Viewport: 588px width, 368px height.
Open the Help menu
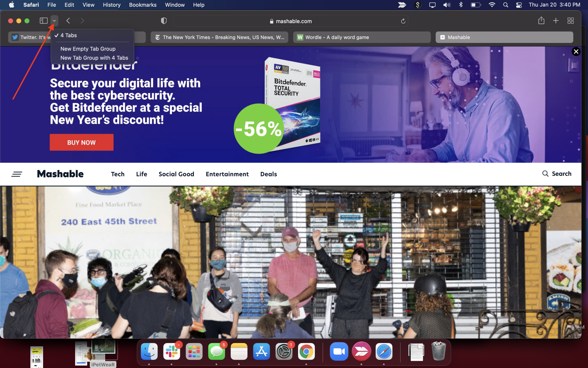coord(199,5)
